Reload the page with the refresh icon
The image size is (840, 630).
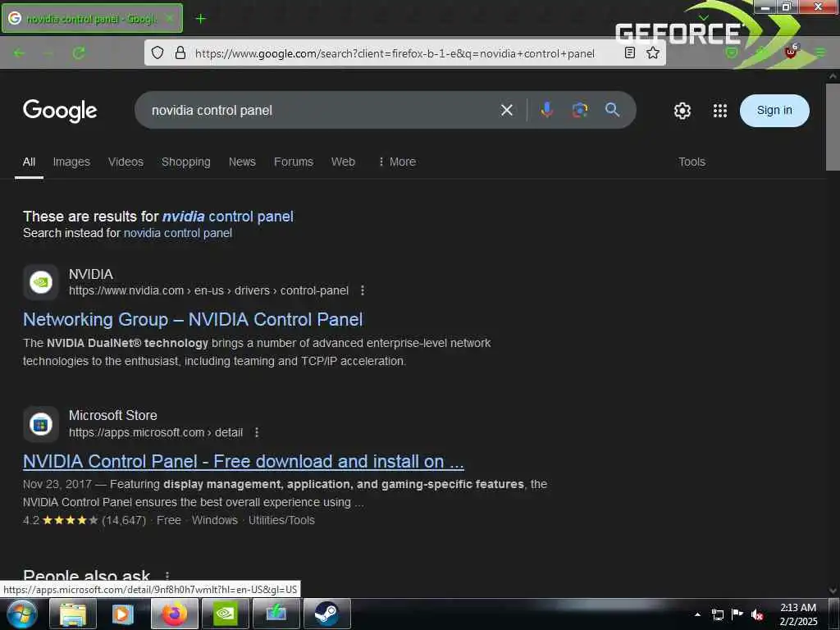79,53
